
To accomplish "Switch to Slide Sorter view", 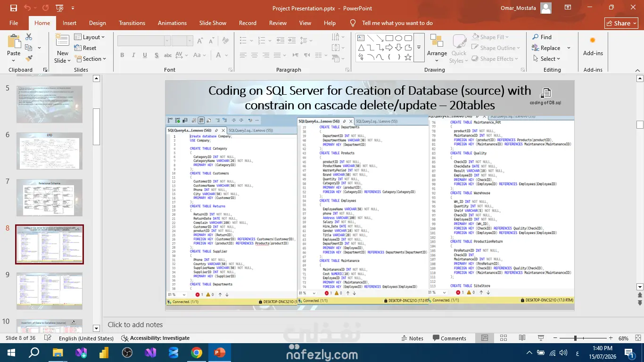I will point(504,338).
